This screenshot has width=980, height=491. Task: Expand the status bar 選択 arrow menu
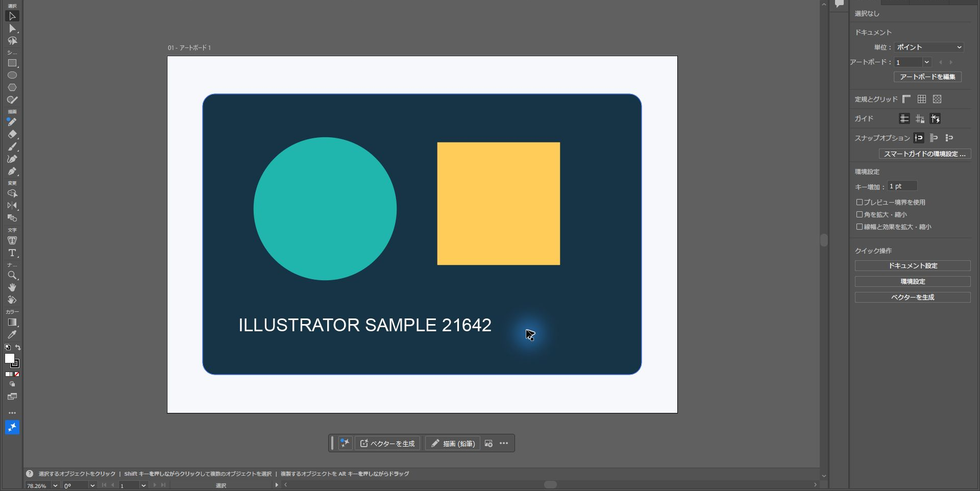pyautogui.click(x=277, y=485)
